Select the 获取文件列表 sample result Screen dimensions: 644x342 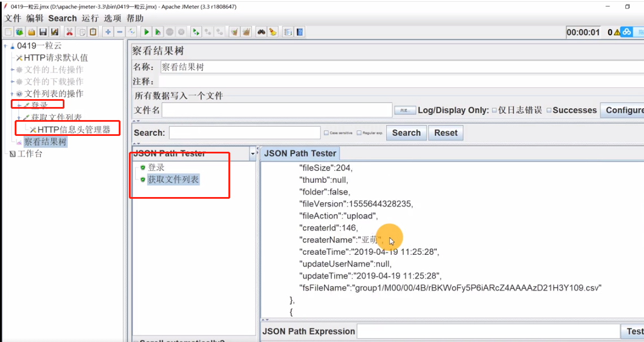[x=174, y=179]
